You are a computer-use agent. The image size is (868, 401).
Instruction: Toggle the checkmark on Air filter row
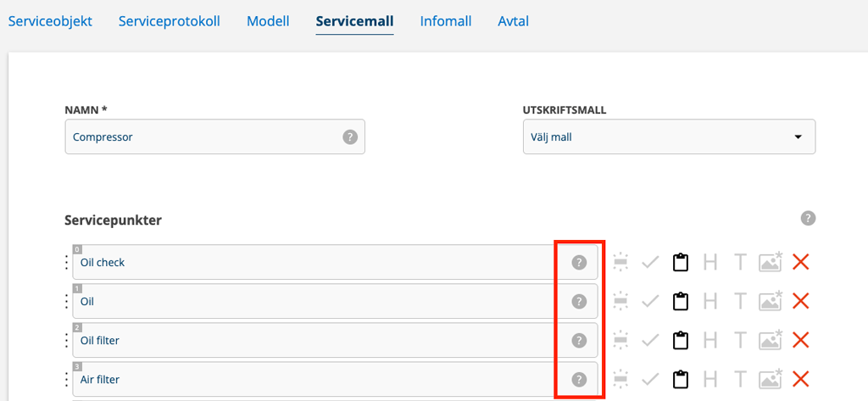click(x=650, y=379)
